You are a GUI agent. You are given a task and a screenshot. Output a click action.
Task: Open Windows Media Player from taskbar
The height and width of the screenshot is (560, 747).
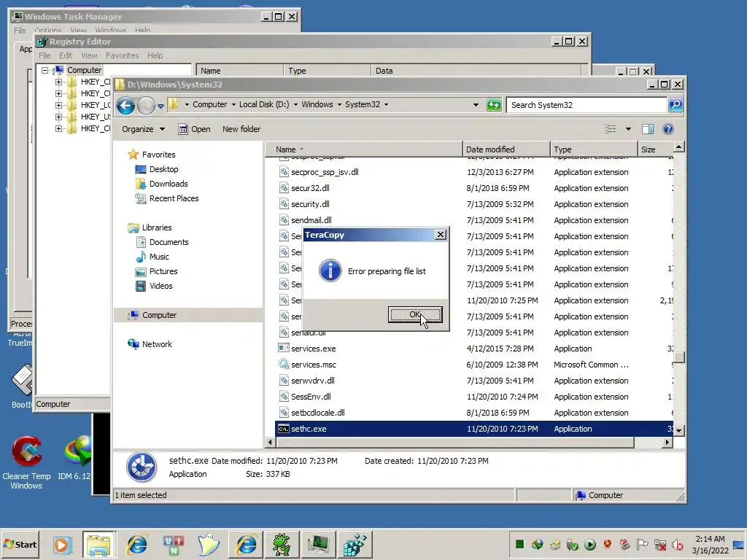pyautogui.click(x=61, y=544)
